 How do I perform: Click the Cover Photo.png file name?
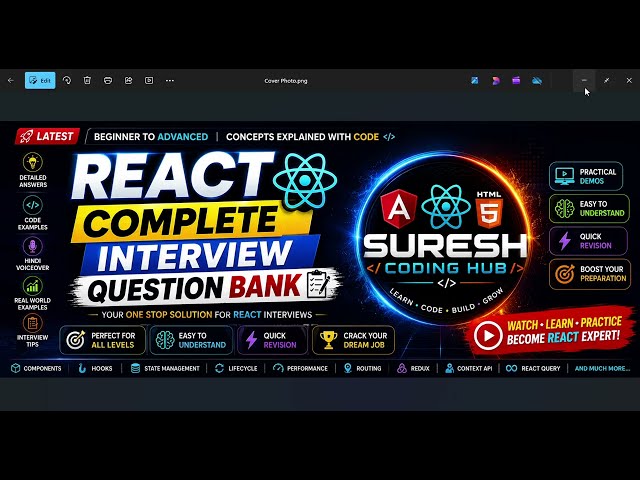click(286, 81)
